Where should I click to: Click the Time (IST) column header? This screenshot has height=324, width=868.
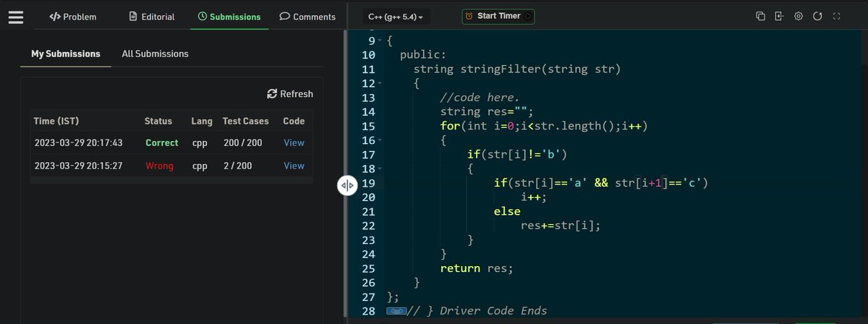tap(55, 121)
